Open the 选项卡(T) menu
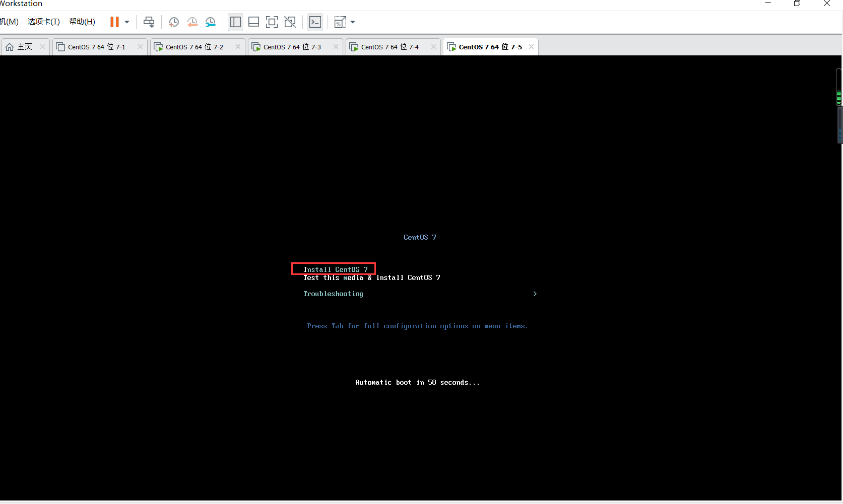Image resolution: width=843 pixels, height=504 pixels. pos(44,22)
